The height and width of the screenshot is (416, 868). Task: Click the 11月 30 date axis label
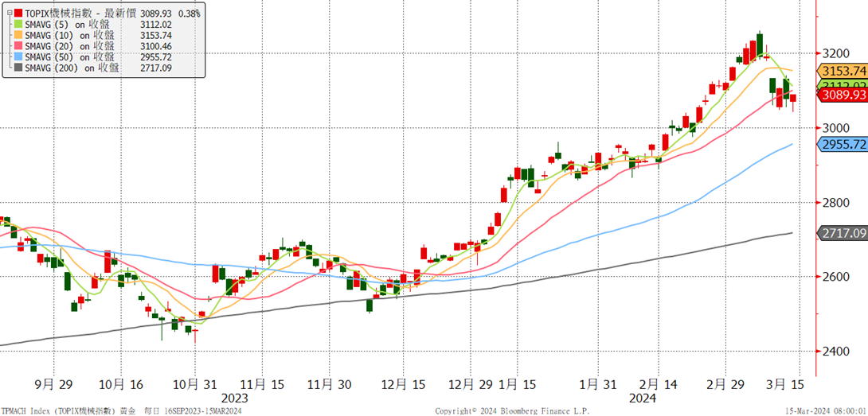330,383
